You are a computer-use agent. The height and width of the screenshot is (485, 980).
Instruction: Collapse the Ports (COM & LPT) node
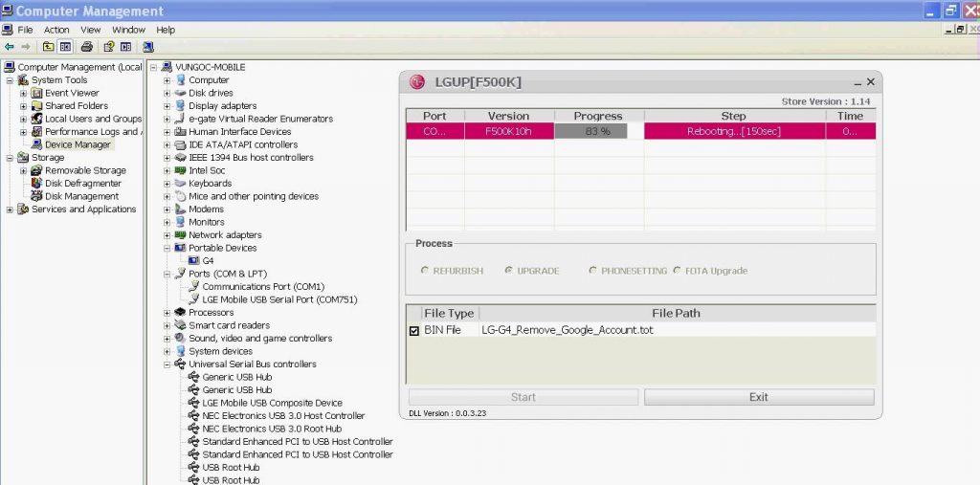pos(167,274)
